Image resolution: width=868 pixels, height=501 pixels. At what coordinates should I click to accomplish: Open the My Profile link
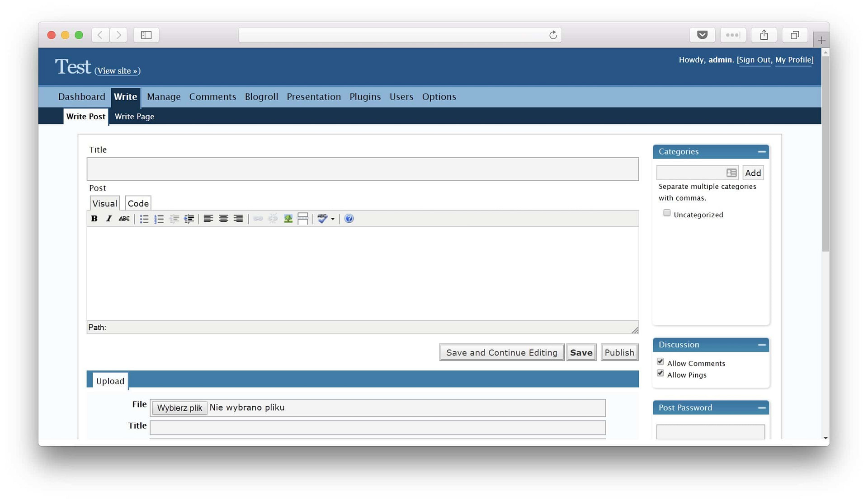793,60
